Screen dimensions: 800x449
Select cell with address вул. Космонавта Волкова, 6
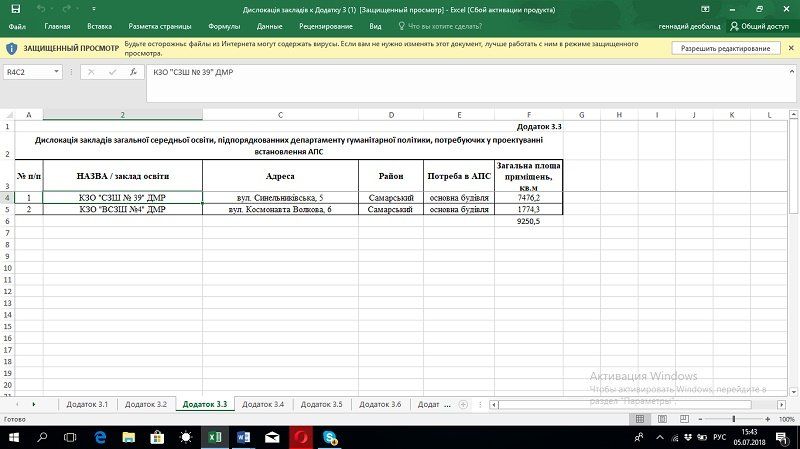[280, 210]
